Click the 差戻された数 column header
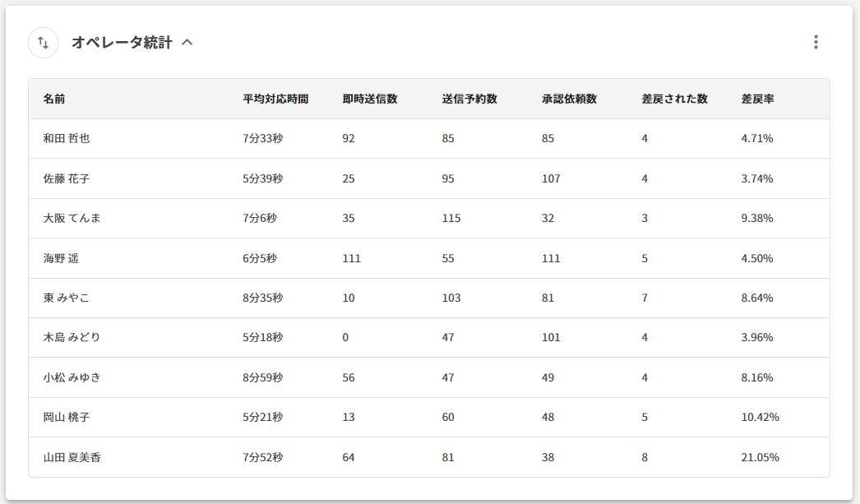This screenshot has width=860, height=504. [x=674, y=99]
